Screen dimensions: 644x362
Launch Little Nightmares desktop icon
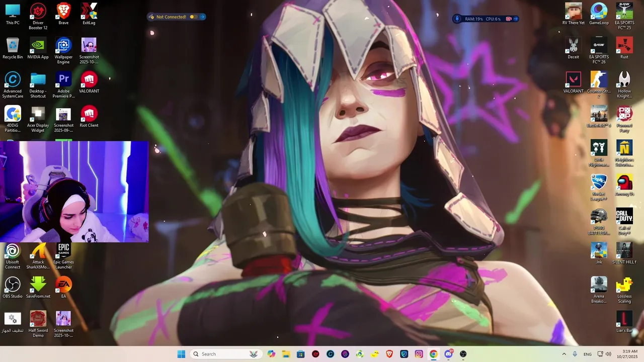click(599, 153)
